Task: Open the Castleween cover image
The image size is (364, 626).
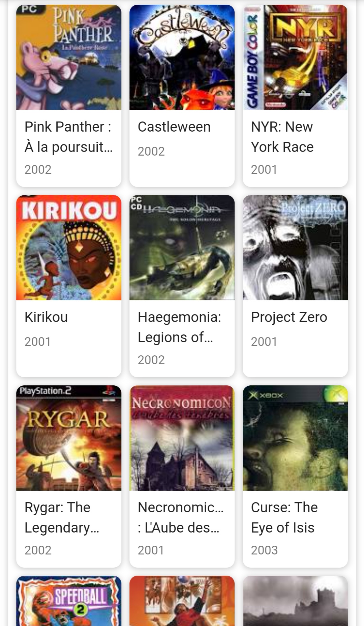Action: tap(182, 57)
